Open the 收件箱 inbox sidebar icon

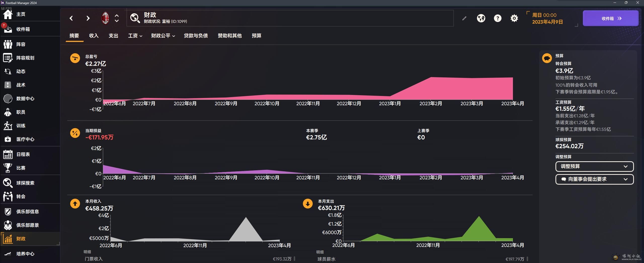click(8, 29)
